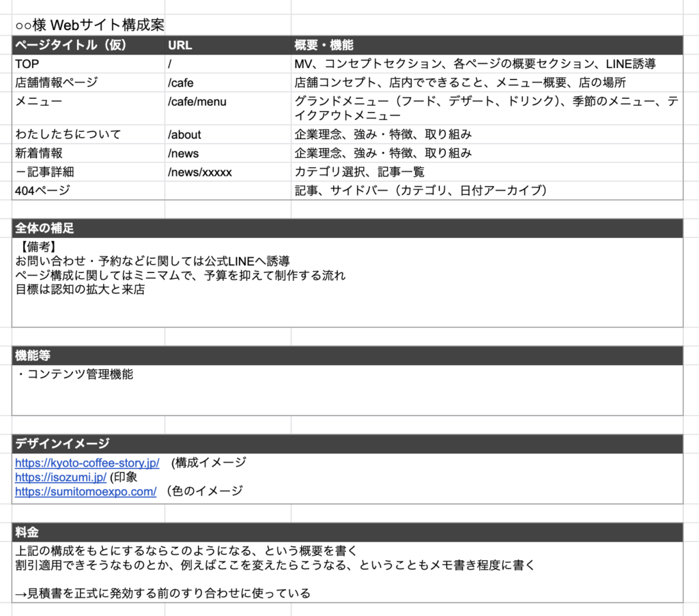Screen dimensions: 699x616
Task: Select the /cafe/menu URL cell
Action: pos(197,102)
